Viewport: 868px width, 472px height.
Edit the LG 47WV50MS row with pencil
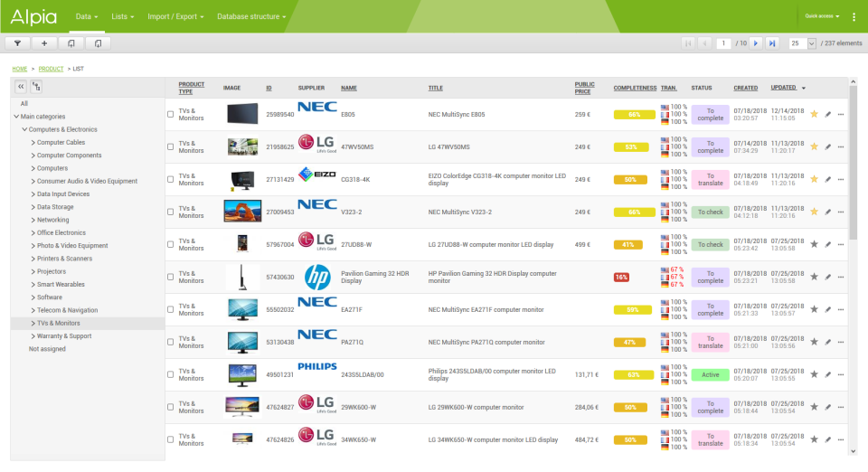point(828,146)
